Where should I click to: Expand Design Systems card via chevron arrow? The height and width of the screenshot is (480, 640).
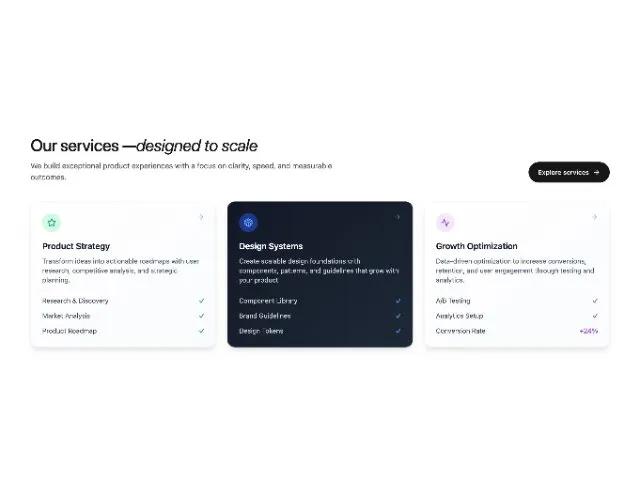(x=398, y=217)
